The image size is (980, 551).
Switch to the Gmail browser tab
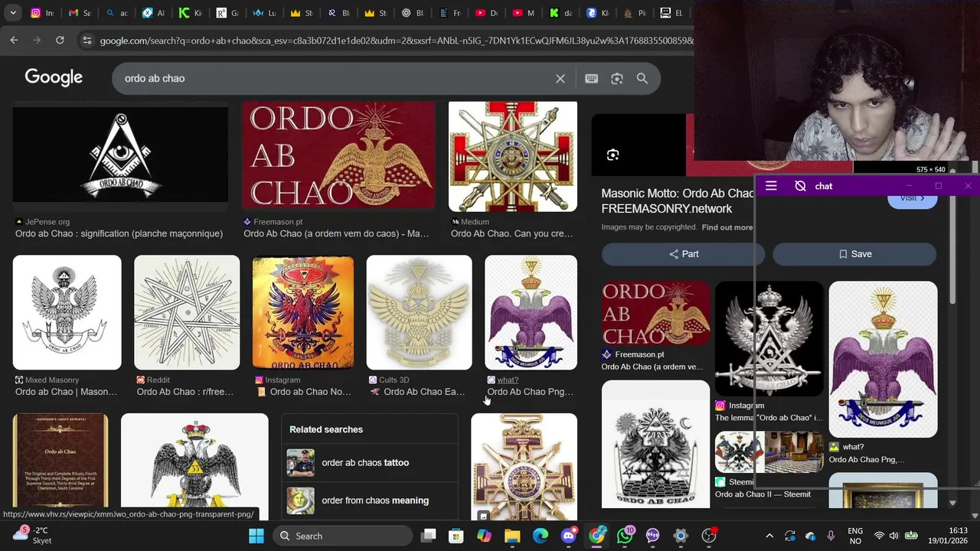click(x=79, y=13)
